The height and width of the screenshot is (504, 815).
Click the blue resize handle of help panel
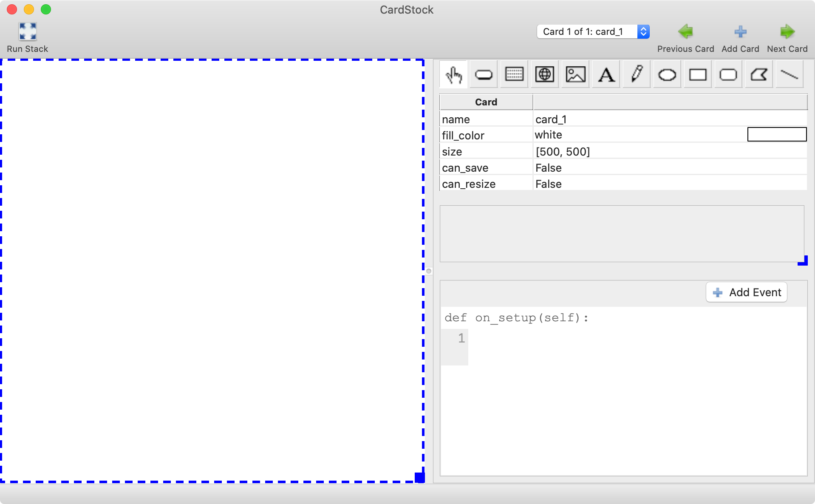(803, 260)
